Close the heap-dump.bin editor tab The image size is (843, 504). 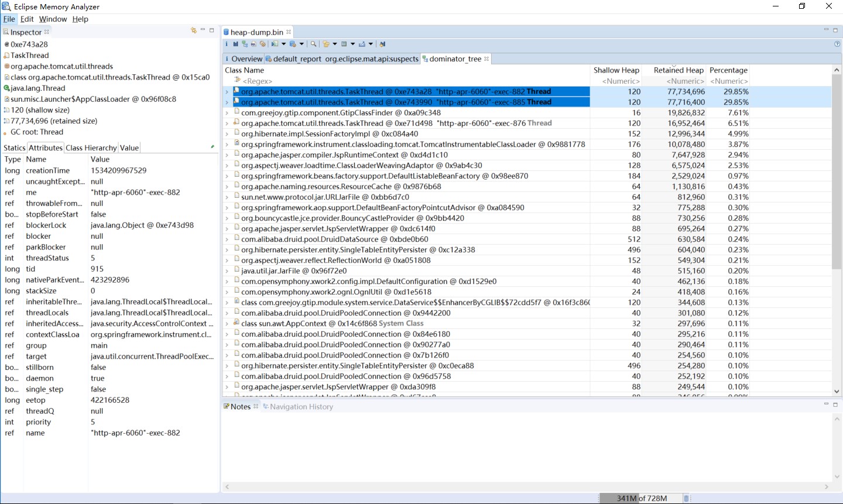(x=289, y=32)
